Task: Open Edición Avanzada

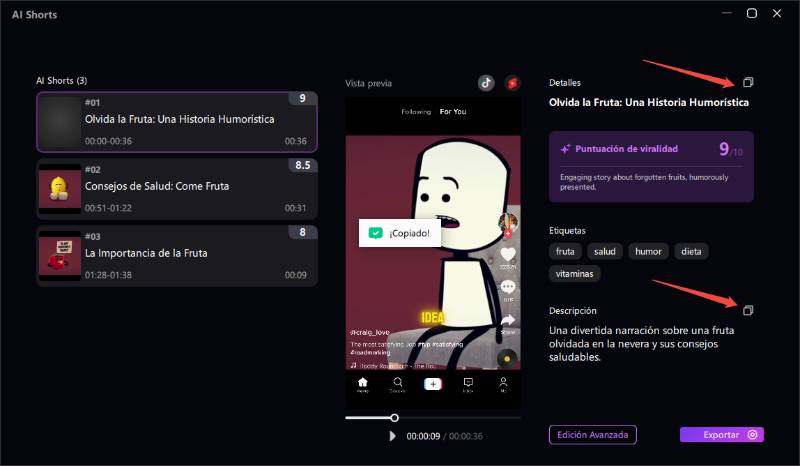Action: [x=592, y=435]
